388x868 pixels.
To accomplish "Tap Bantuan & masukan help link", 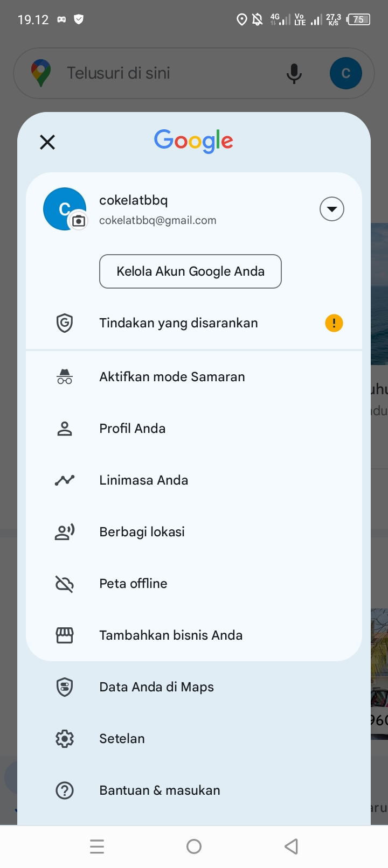I will click(x=160, y=790).
